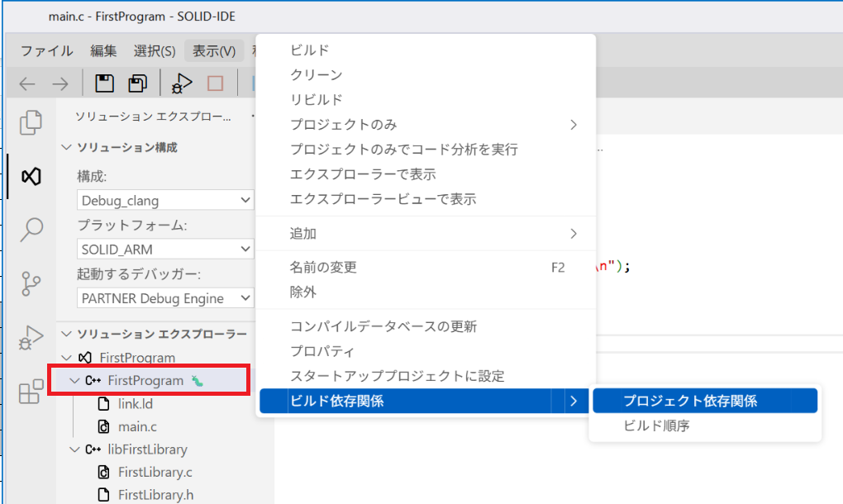This screenshot has width=843, height=504.
Task: Click the Run and Debug sidebar icon
Action: (x=30, y=337)
